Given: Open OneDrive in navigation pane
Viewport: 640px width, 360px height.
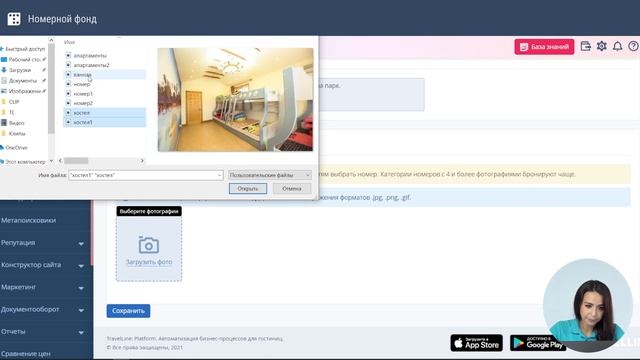Looking at the screenshot, I should pyautogui.click(x=16, y=148).
